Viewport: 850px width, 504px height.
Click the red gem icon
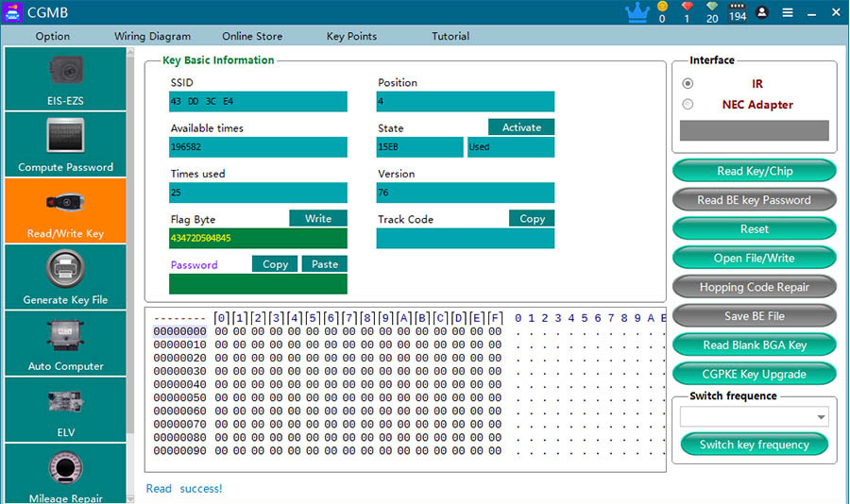tap(687, 8)
